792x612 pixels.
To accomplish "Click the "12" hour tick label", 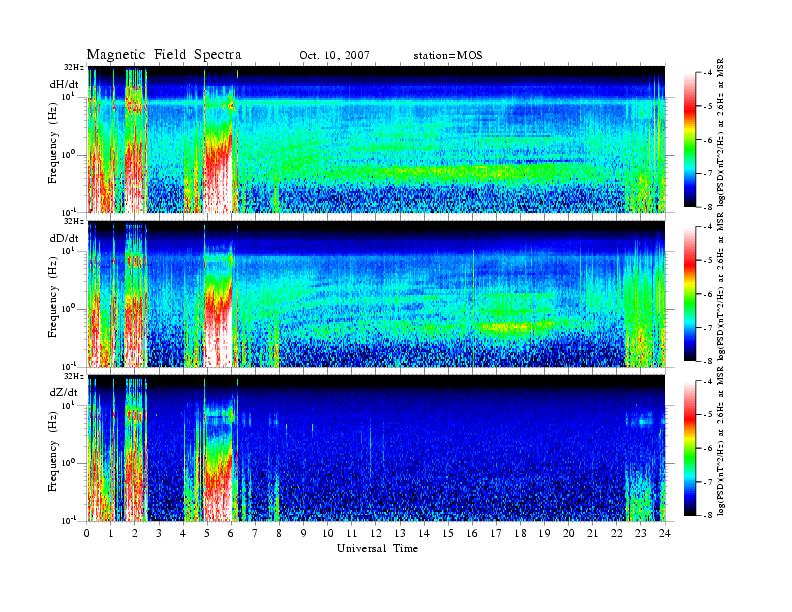I will point(376,533).
